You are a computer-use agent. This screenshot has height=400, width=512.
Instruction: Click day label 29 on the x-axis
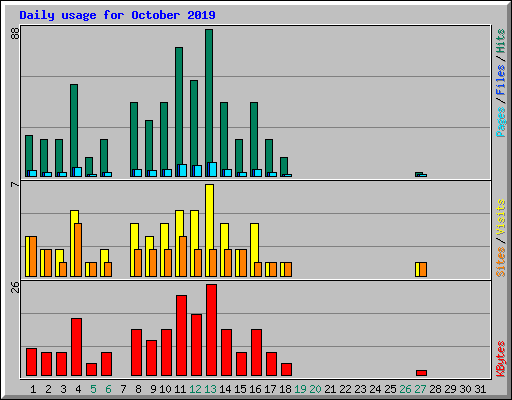[450, 389]
